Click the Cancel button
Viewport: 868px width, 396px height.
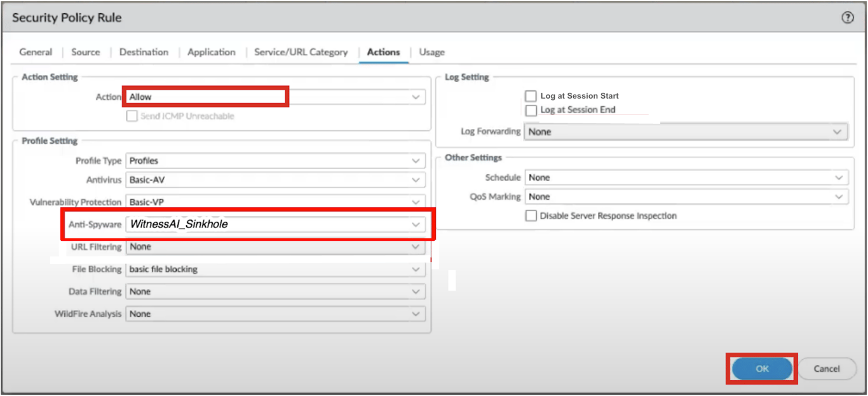point(827,369)
